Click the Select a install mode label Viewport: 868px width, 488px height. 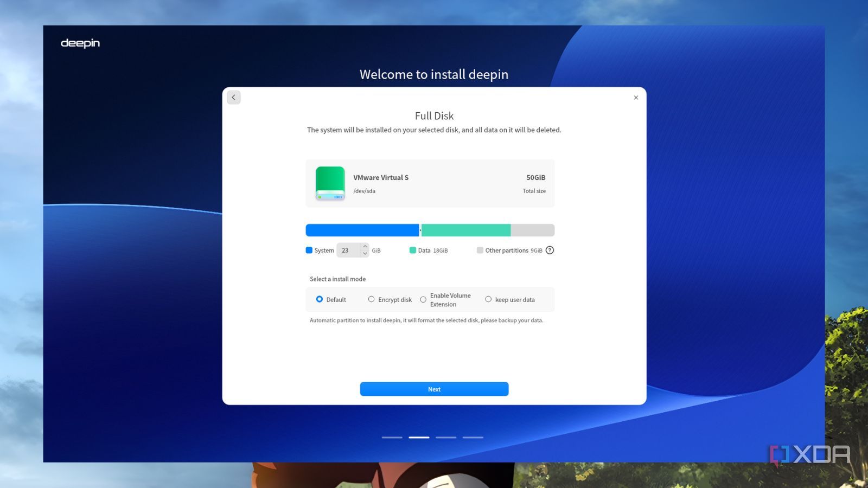tap(338, 279)
